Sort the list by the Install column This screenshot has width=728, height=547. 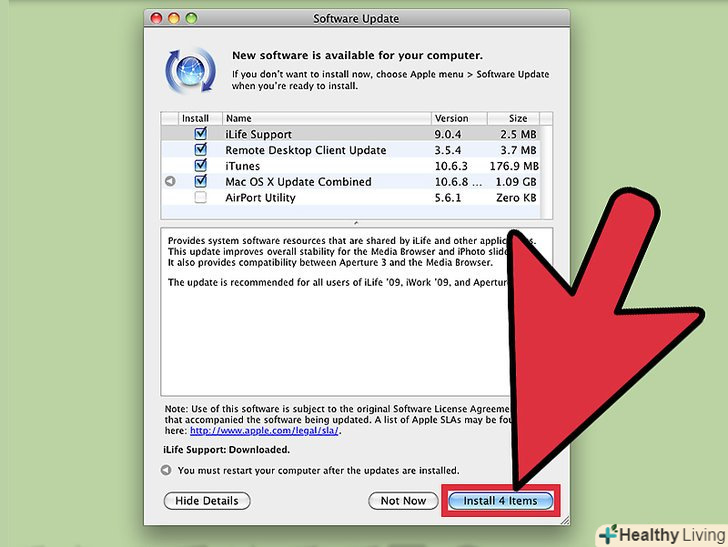(x=200, y=118)
